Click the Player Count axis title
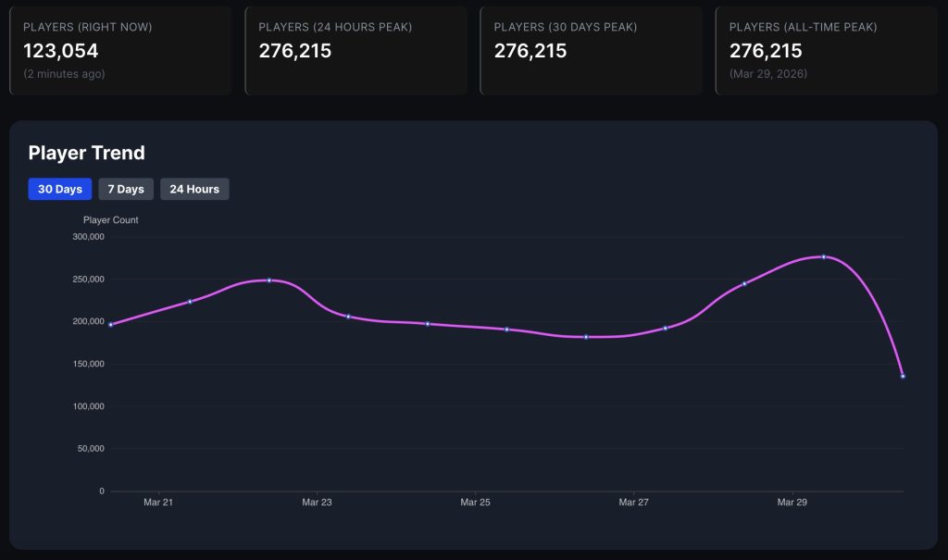This screenshot has width=948, height=560. point(111,220)
